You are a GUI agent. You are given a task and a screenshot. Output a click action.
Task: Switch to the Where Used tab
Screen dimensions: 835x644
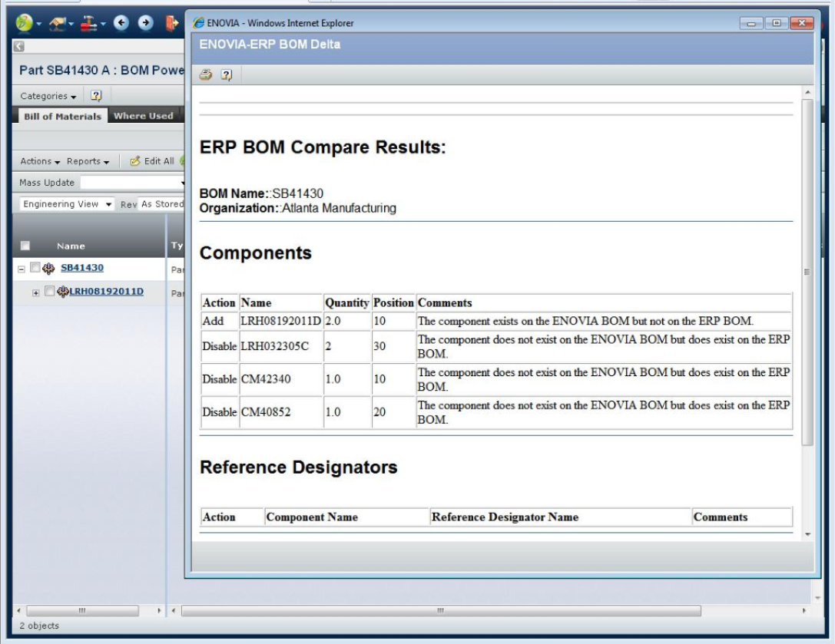143,116
